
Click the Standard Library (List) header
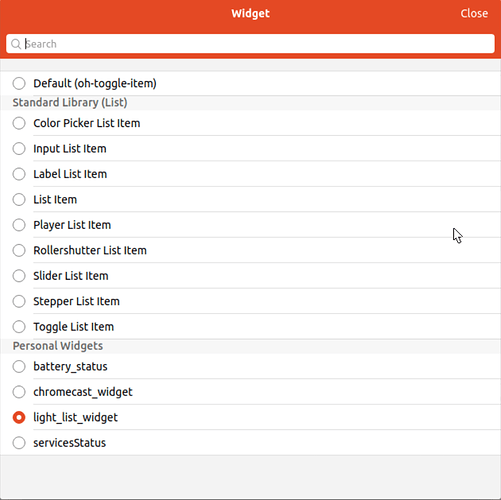pos(70,102)
